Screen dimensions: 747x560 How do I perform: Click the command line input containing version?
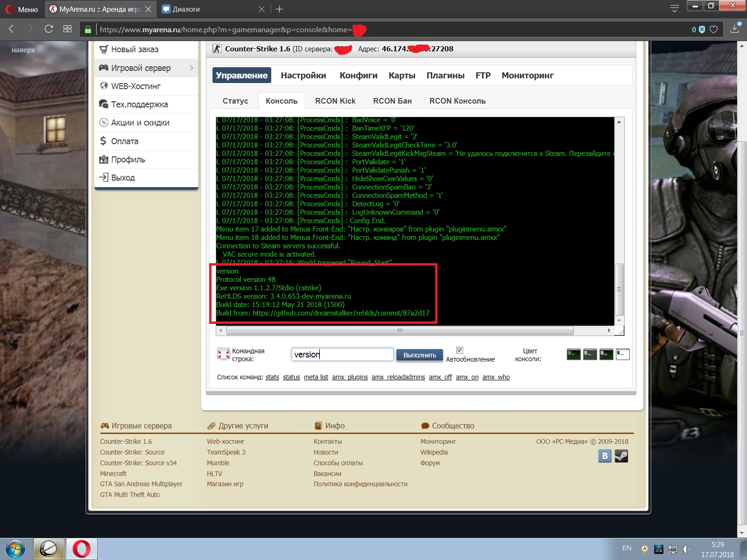pyautogui.click(x=342, y=355)
